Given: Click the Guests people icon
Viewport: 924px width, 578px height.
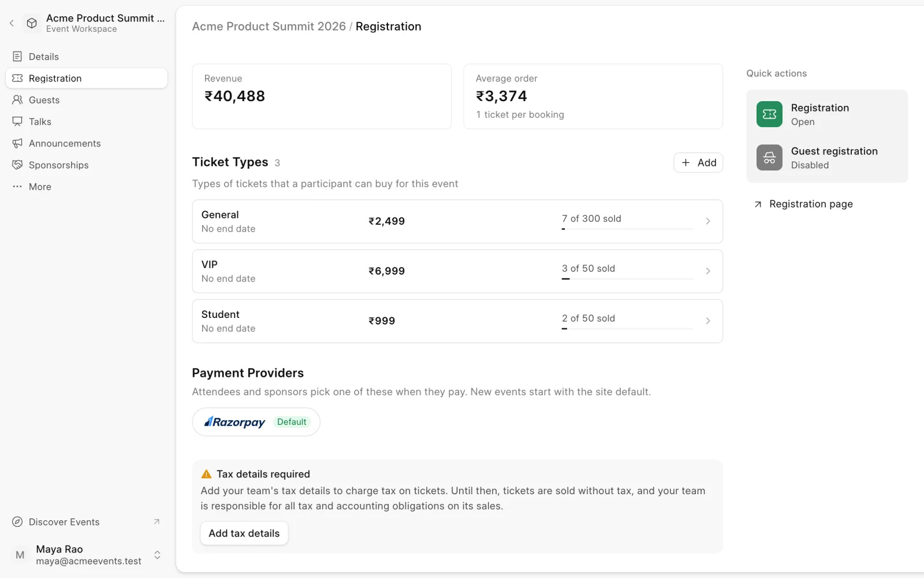Looking at the screenshot, I should click(x=17, y=100).
